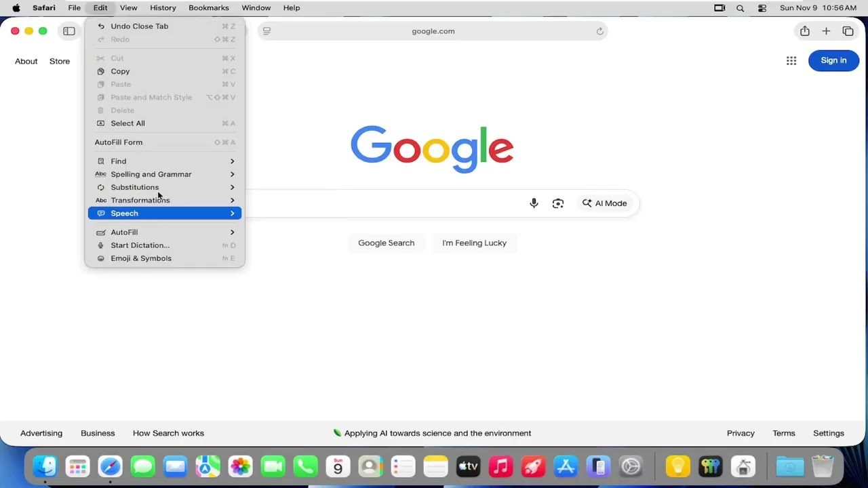
Task: Launch Maps from the Dock
Action: (208, 466)
